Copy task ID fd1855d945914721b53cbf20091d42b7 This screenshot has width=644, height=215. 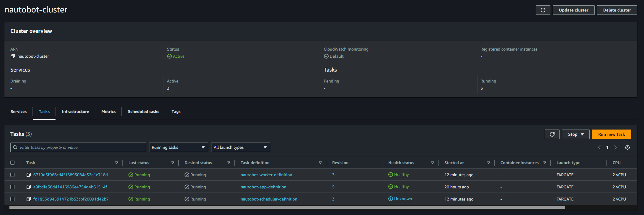click(28, 199)
